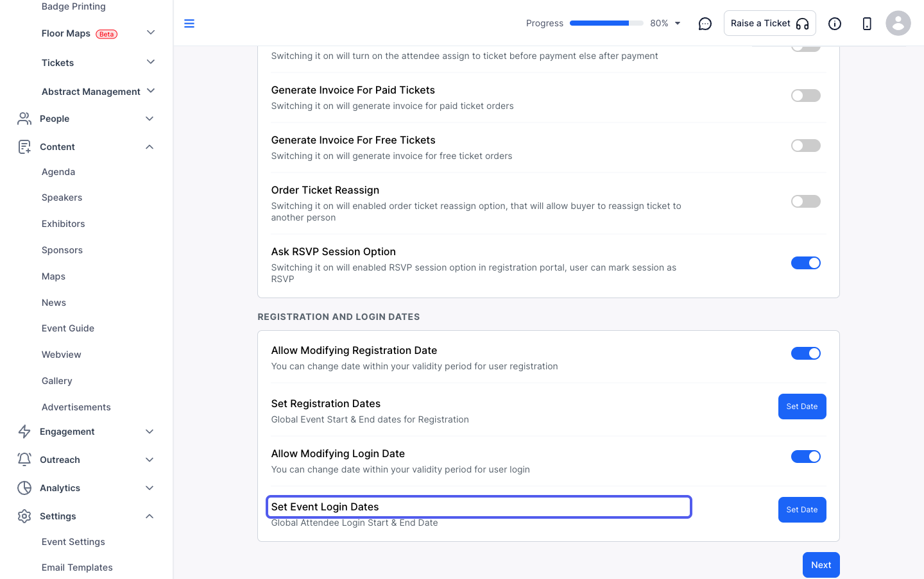Go to Advertisements in sidebar
Image resolution: width=924 pixels, height=579 pixels.
coord(76,407)
